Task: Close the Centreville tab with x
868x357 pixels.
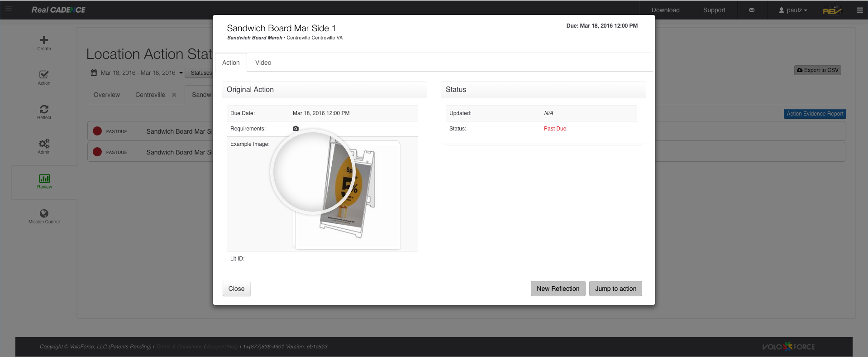Action: click(174, 95)
